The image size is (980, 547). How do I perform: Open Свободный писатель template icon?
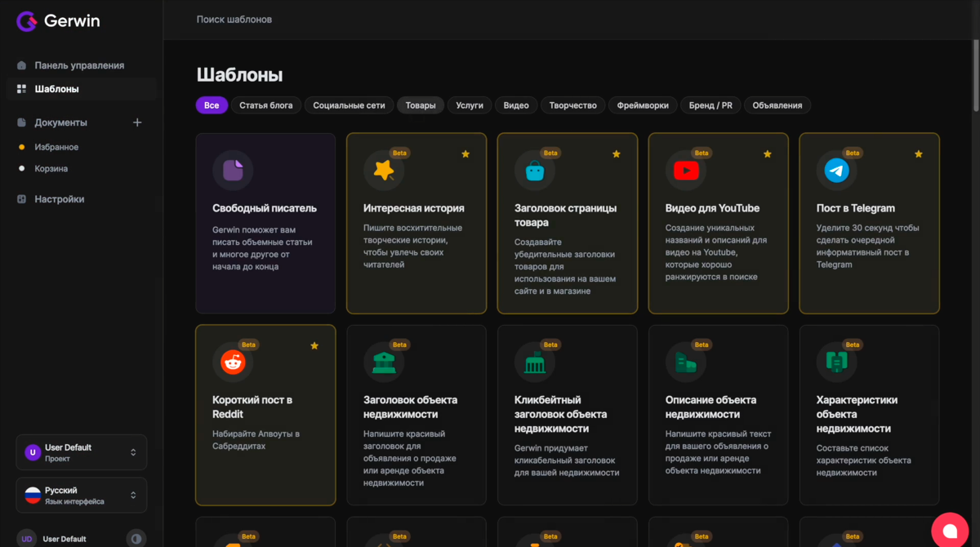tap(233, 170)
